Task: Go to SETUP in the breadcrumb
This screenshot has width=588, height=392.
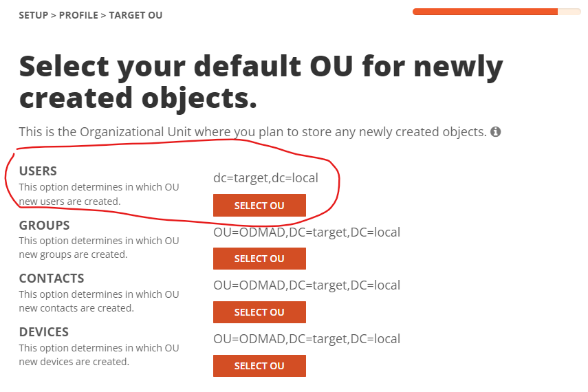Action: click(x=34, y=15)
